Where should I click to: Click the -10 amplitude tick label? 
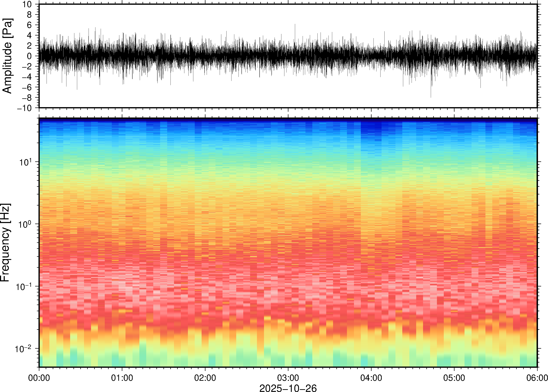pyautogui.click(x=24, y=108)
